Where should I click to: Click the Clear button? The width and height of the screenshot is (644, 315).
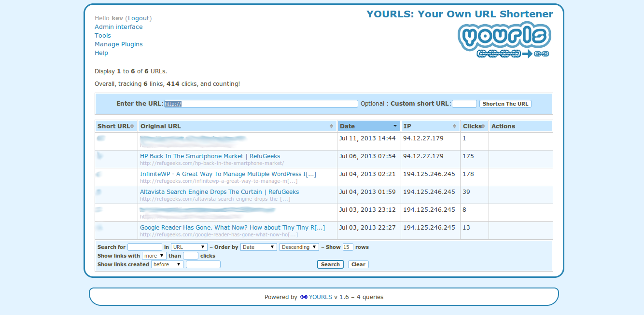coord(358,264)
